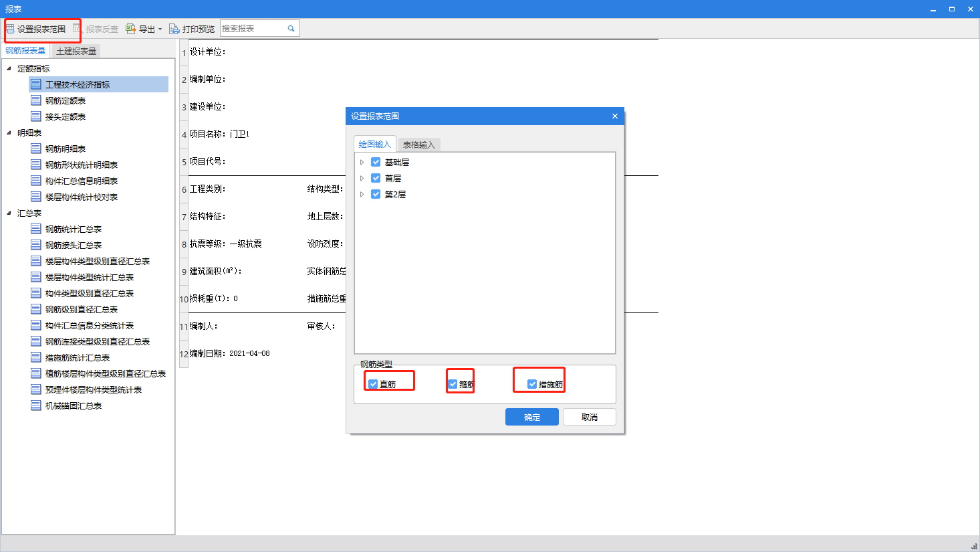The image size is (980, 552).
Task: Click the 设计单位 row
Action: (x=207, y=52)
